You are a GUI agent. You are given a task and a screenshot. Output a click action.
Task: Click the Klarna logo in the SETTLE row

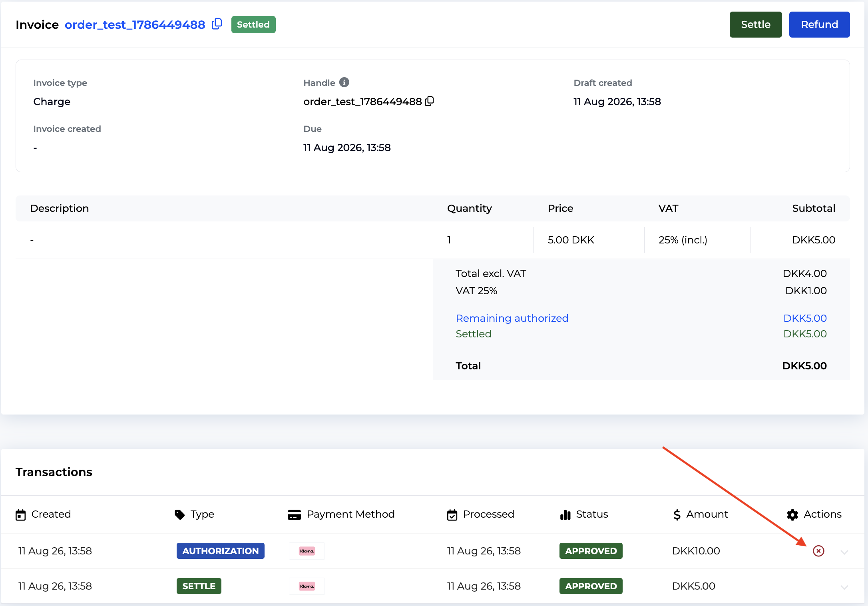(x=307, y=586)
